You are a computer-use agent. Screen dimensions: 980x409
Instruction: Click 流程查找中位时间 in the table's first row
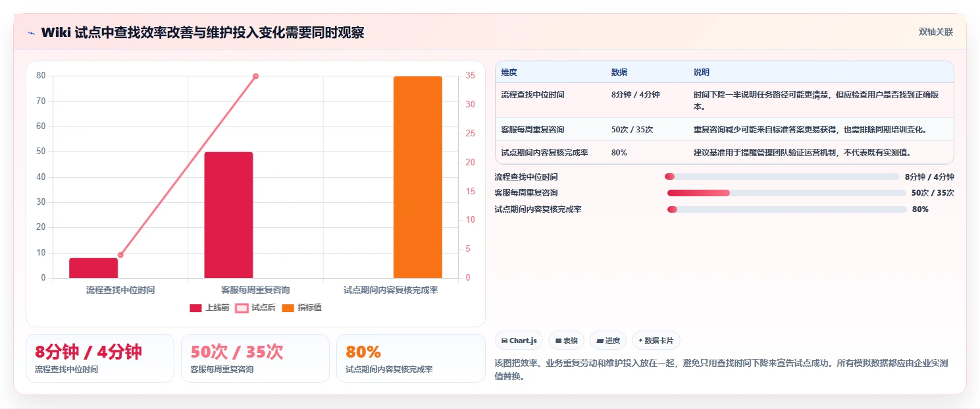pyautogui.click(x=532, y=95)
